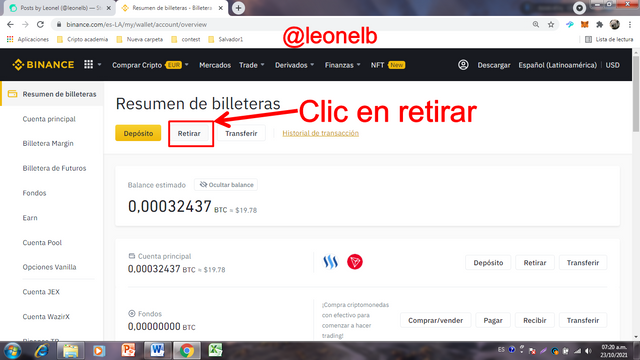Click the yellow Depósito button
640x360 pixels.
[138, 133]
